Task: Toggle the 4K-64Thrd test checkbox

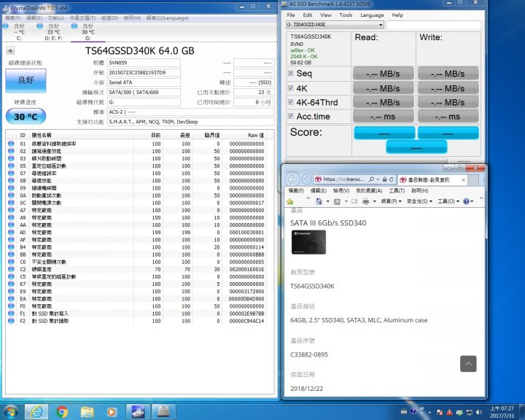Action: [290, 102]
